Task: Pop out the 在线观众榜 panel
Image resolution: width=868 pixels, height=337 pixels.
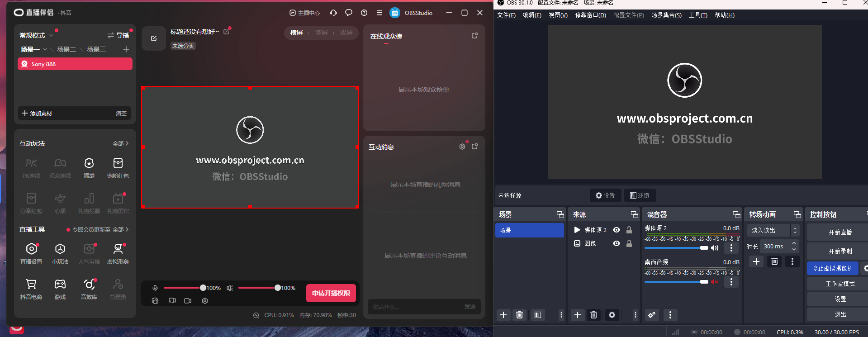Action: pyautogui.click(x=474, y=36)
